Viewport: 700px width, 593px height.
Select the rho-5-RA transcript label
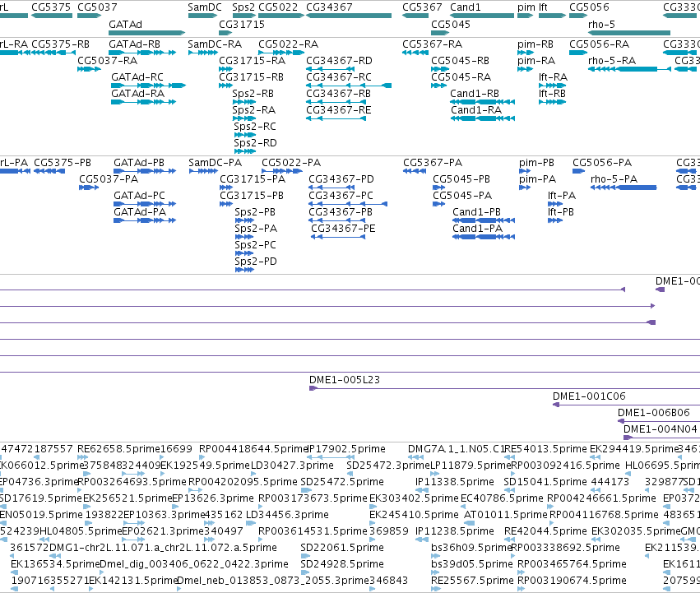612,60
